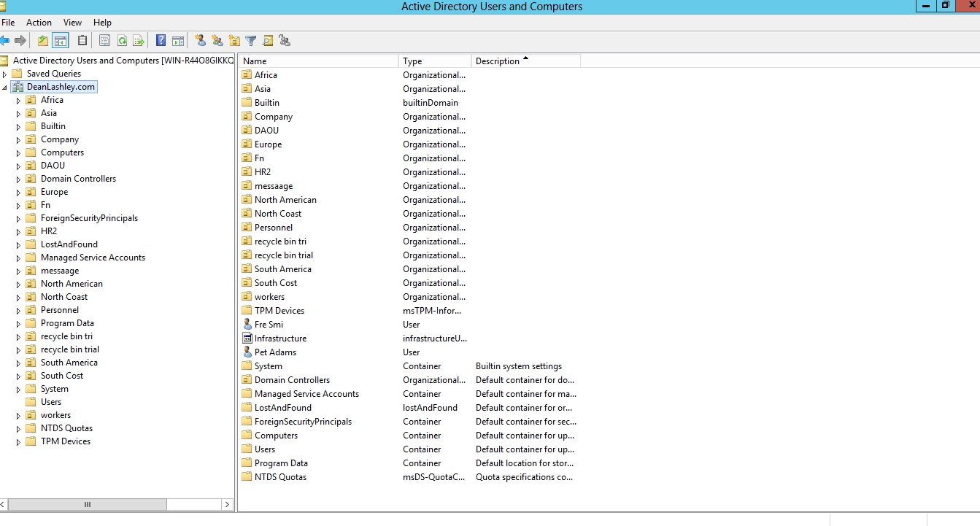Toggle the Show/Hide Console Tree icon

(x=61, y=41)
